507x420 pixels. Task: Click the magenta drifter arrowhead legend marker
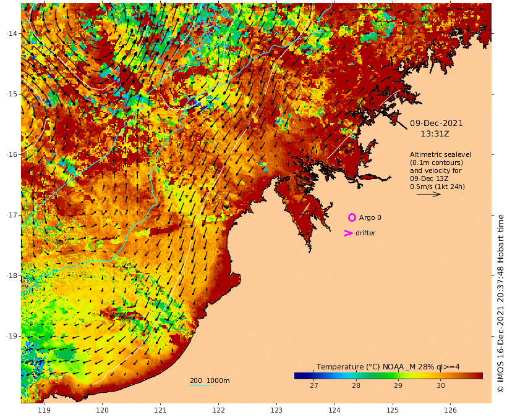point(348,233)
